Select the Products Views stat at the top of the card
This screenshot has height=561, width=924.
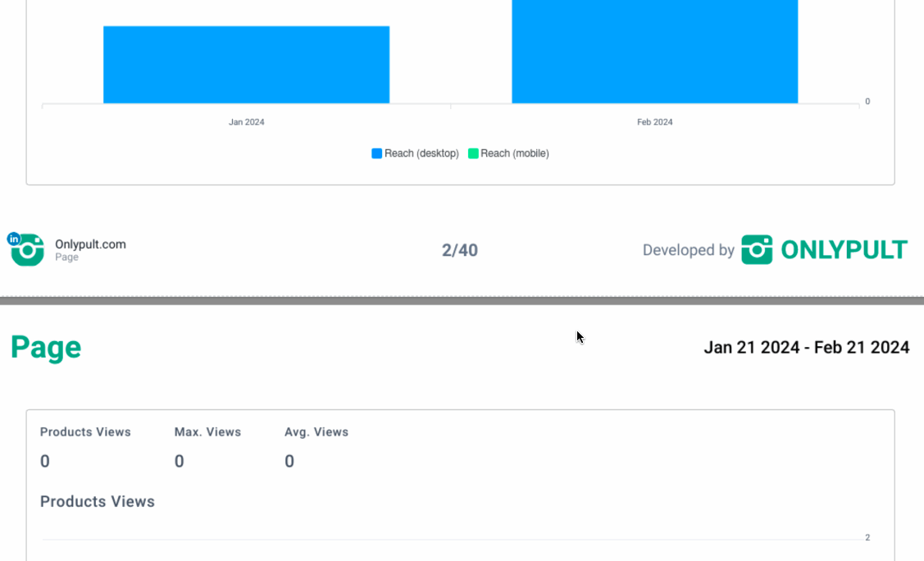click(x=85, y=432)
